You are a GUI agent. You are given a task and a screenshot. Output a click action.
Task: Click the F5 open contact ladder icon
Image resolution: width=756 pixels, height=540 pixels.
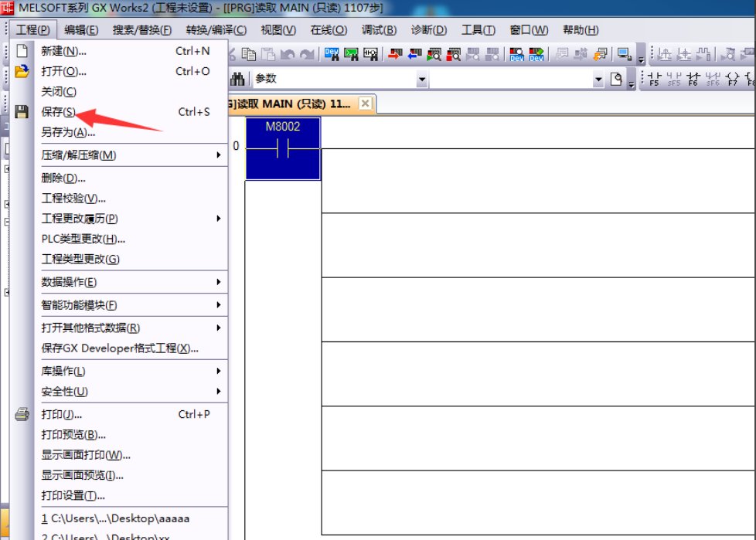[654, 79]
